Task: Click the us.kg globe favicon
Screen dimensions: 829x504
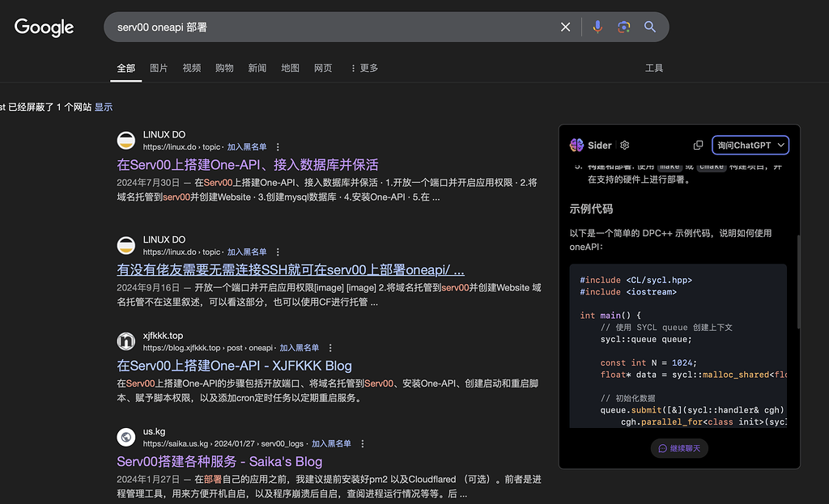Action: [x=125, y=438]
